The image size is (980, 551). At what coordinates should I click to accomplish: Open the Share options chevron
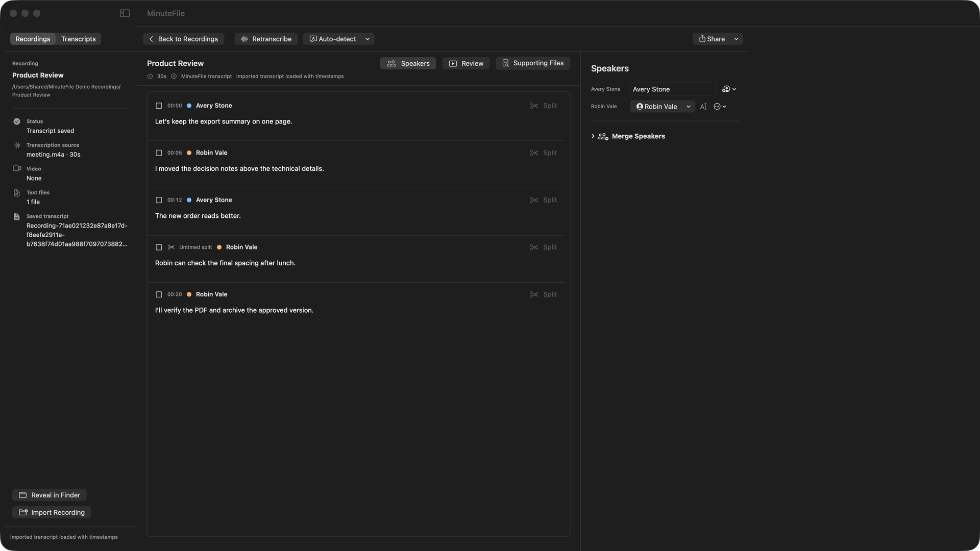click(736, 39)
